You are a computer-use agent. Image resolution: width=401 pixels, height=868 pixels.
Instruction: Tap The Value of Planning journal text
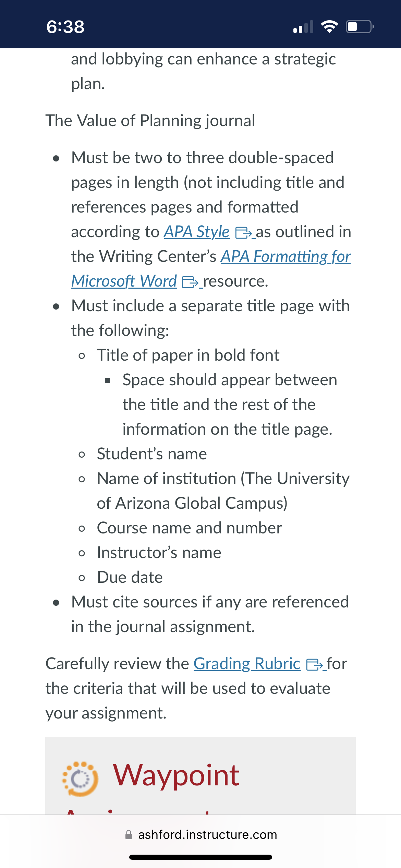tap(150, 121)
